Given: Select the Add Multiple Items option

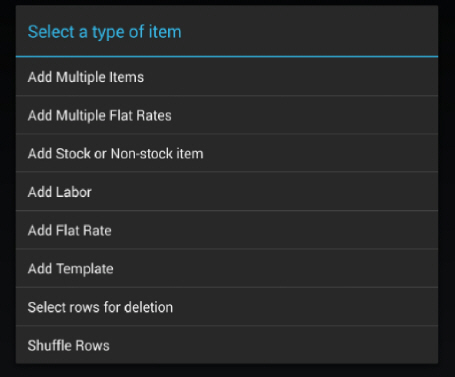Looking at the screenshot, I should click(227, 77).
